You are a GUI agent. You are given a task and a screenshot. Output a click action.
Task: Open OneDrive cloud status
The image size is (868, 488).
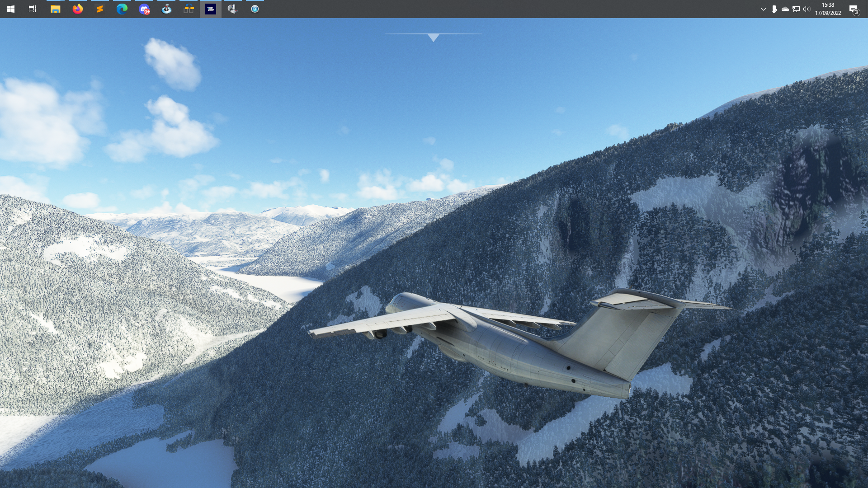(x=785, y=9)
